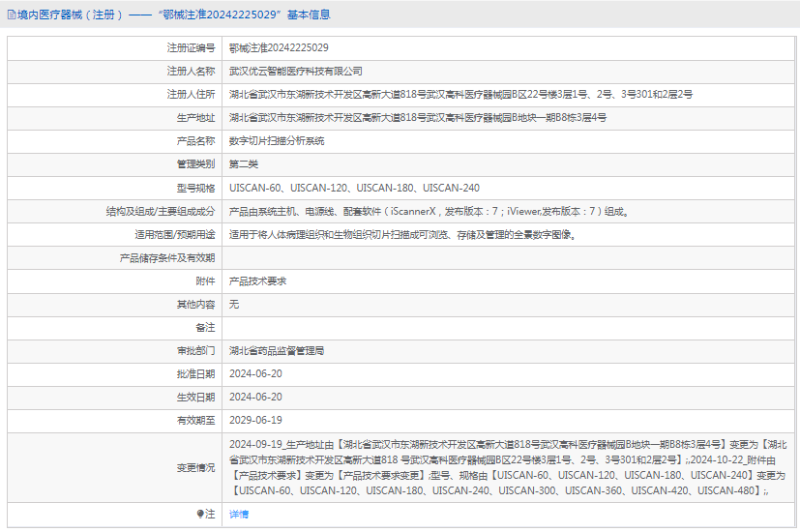Viewport: 800px width, 532px height.
Task: Select composition text mentioning iScannerX
Action: tap(430, 211)
